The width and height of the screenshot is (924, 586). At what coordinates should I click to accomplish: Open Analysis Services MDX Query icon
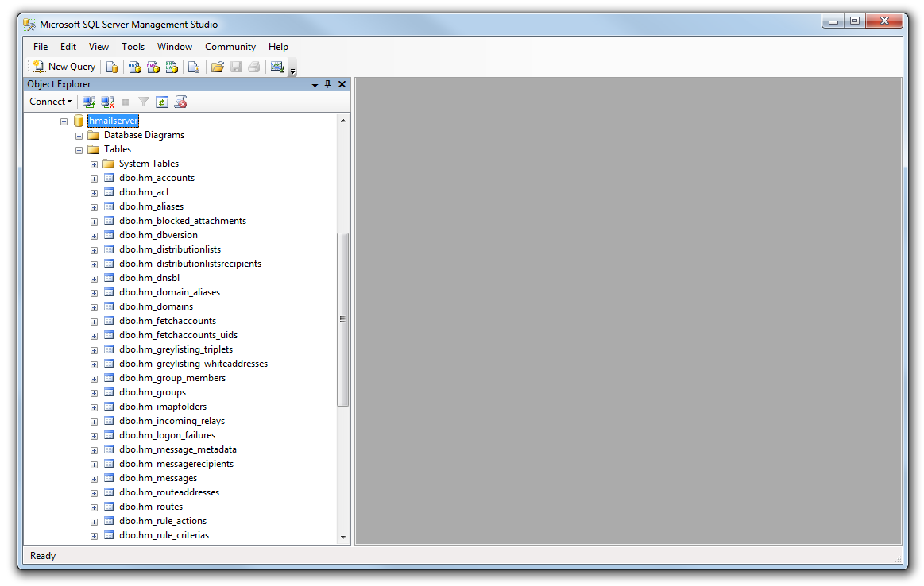click(x=135, y=67)
